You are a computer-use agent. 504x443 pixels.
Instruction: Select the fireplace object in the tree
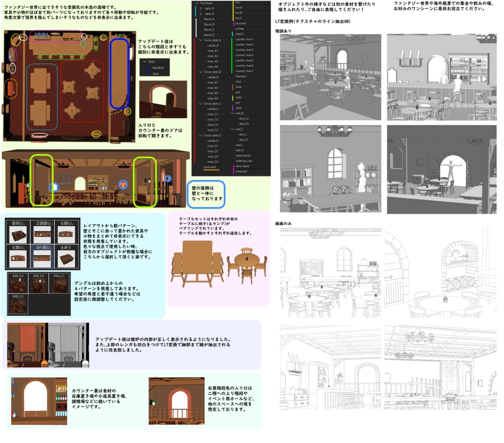[241, 76]
